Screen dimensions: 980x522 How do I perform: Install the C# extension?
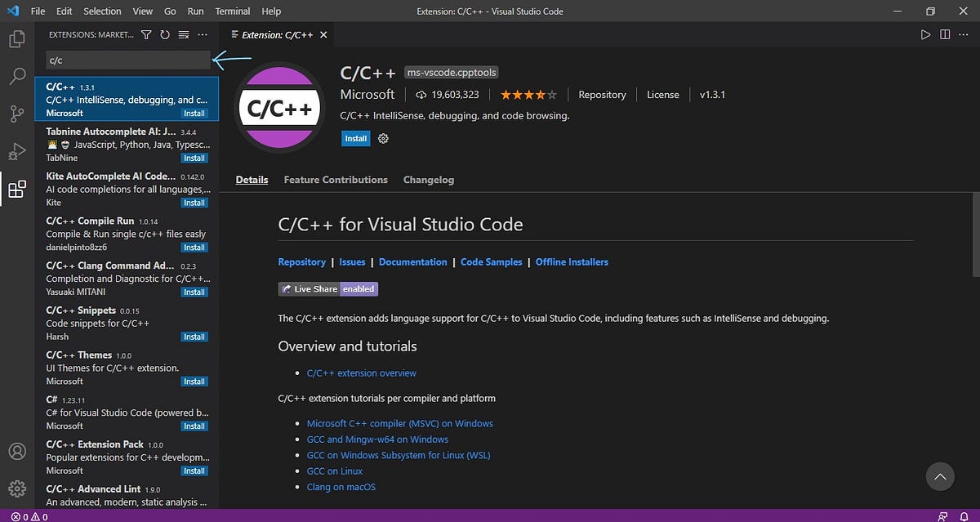[x=194, y=426]
